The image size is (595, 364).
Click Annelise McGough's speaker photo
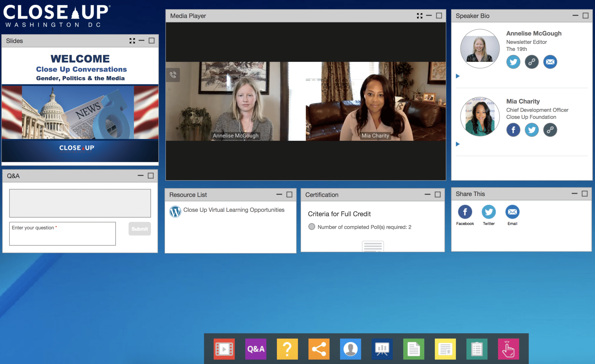(480, 49)
